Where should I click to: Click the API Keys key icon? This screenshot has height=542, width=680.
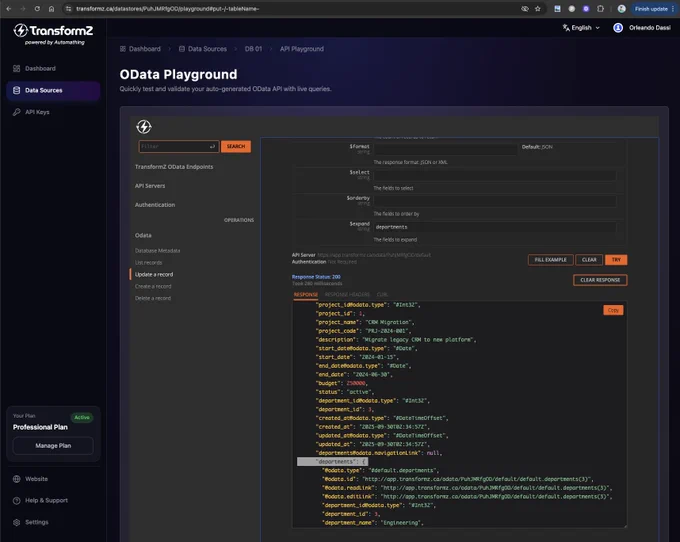[x=16, y=112]
